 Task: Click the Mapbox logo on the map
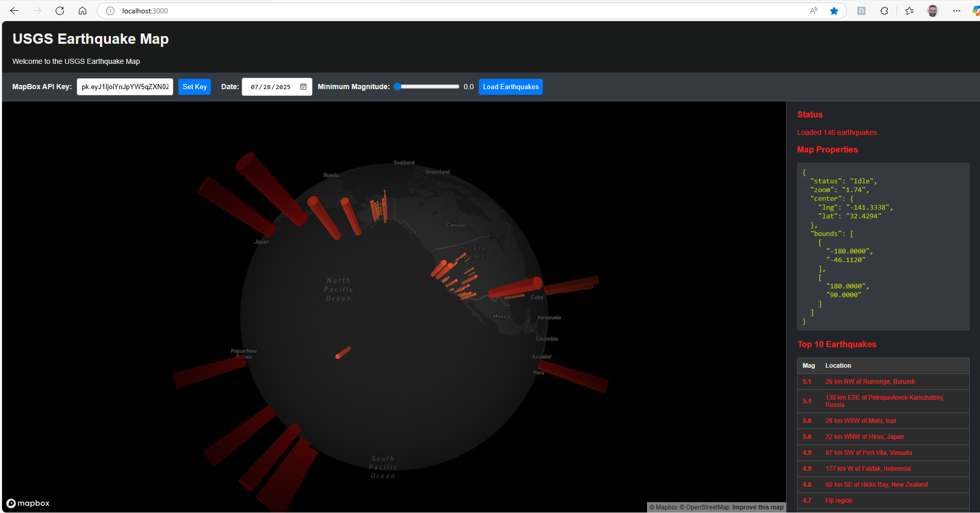pos(28,503)
